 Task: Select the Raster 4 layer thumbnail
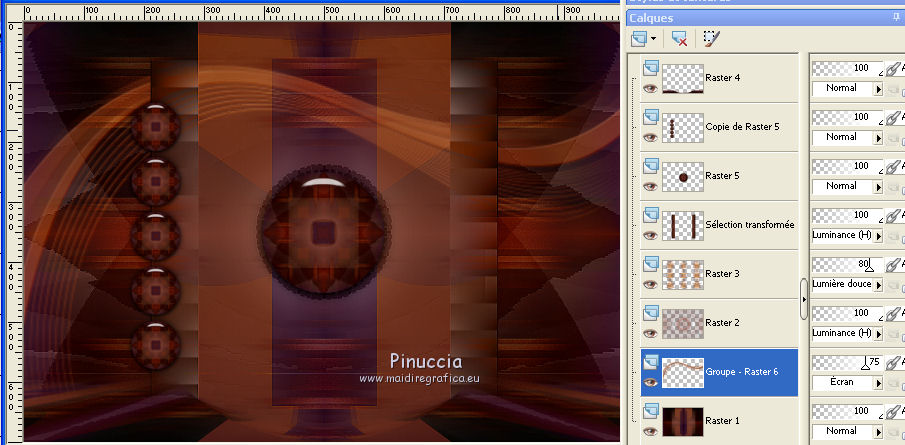(x=683, y=78)
